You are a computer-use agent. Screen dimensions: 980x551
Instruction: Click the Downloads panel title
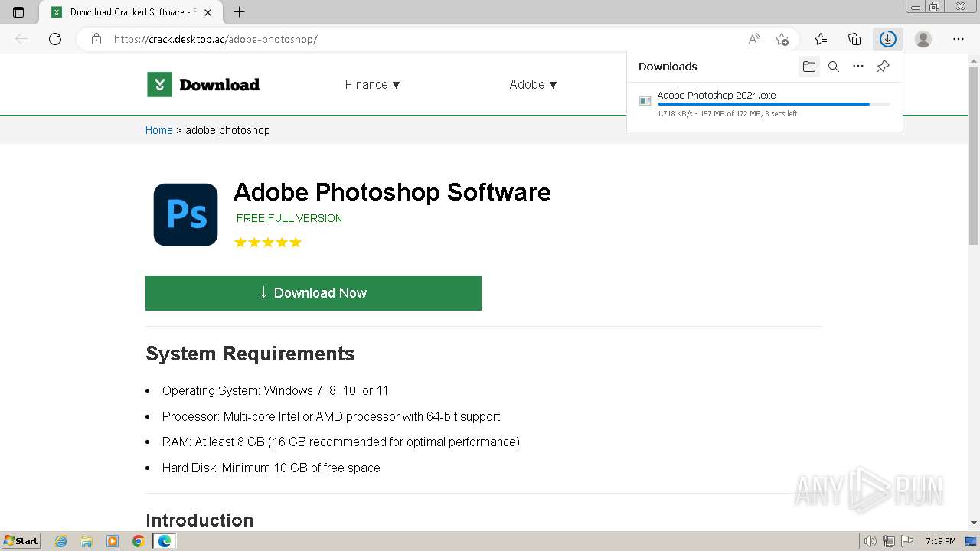coord(668,67)
